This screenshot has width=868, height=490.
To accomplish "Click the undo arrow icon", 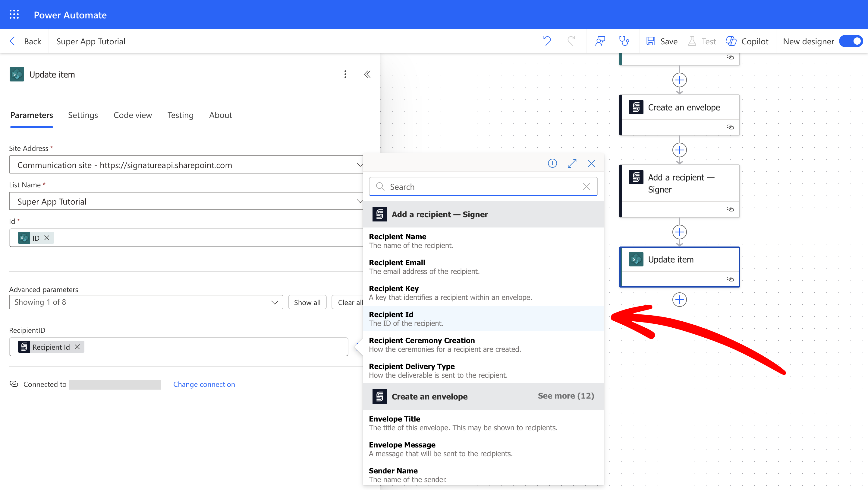I will (x=546, y=41).
